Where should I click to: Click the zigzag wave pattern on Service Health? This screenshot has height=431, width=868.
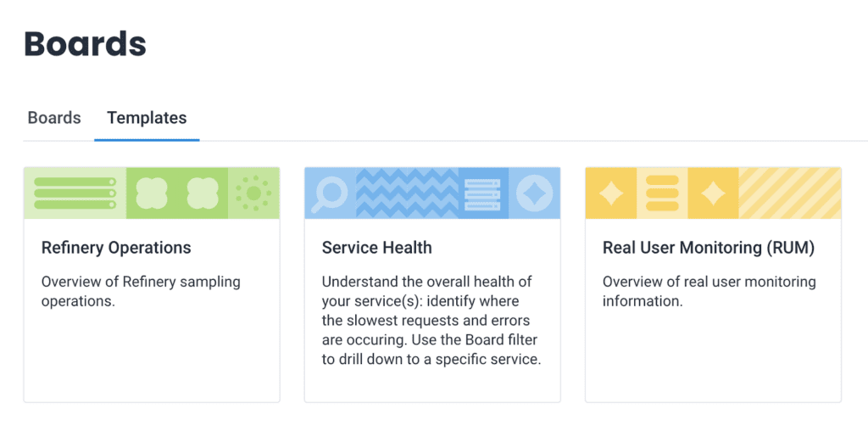tap(407, 193)
